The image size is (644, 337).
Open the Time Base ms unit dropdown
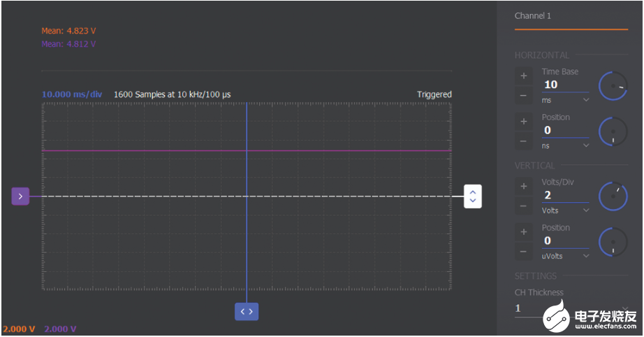(566, 100)
